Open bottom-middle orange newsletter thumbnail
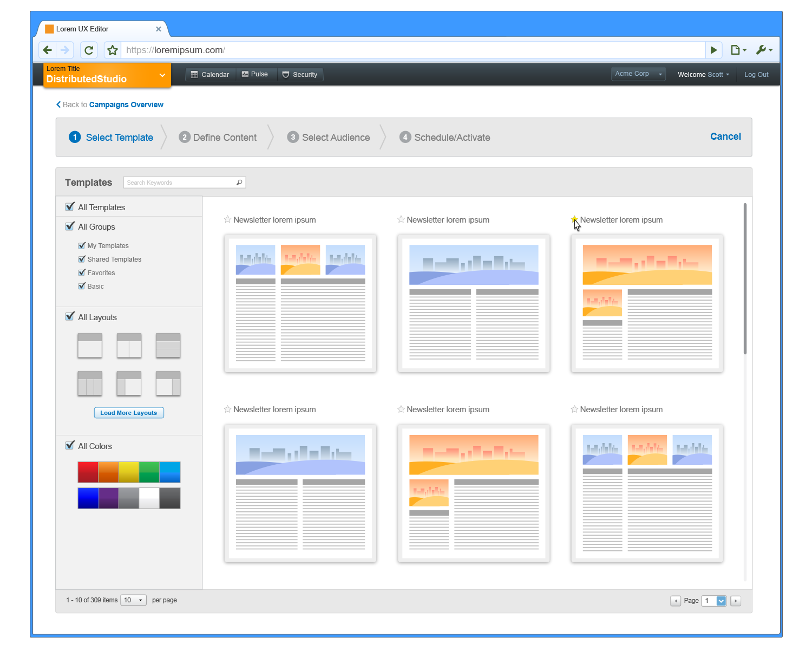 474,493
